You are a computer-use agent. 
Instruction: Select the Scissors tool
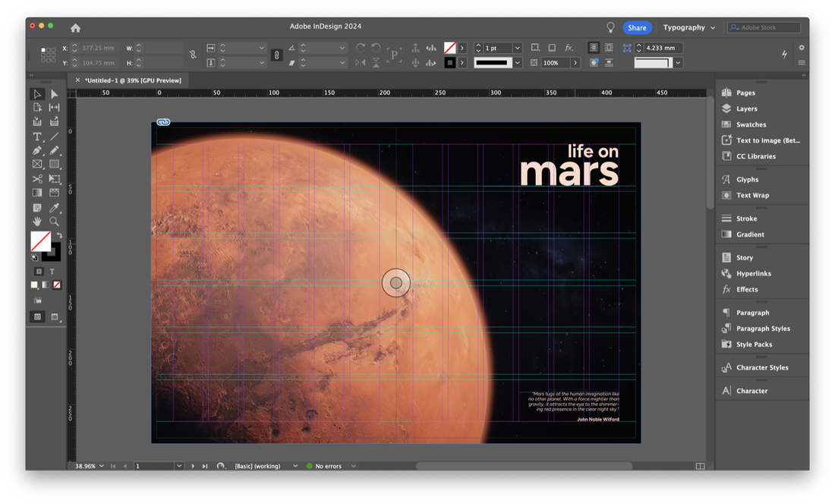point(36,179)
